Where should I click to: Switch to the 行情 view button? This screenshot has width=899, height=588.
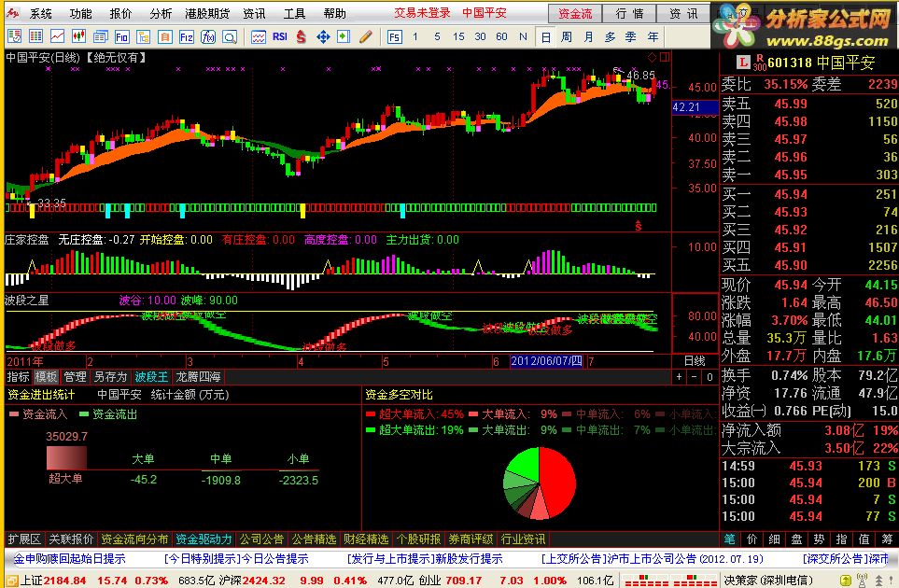pyautogui.click(x=629, y=14)
